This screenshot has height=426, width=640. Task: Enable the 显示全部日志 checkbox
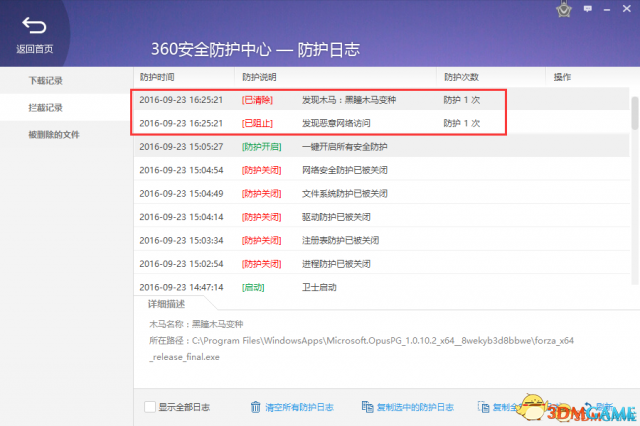pyautogui.click(x=150, y=407)
